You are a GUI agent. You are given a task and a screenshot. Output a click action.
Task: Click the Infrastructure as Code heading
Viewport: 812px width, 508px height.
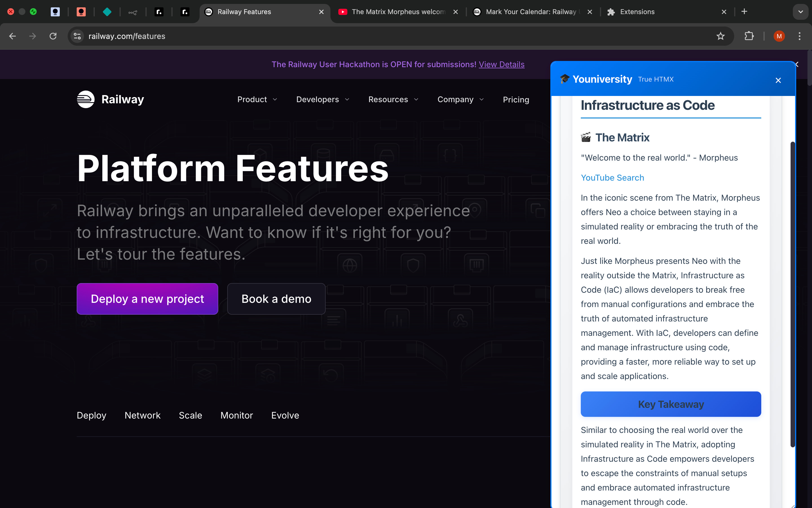tap(648, 105)
